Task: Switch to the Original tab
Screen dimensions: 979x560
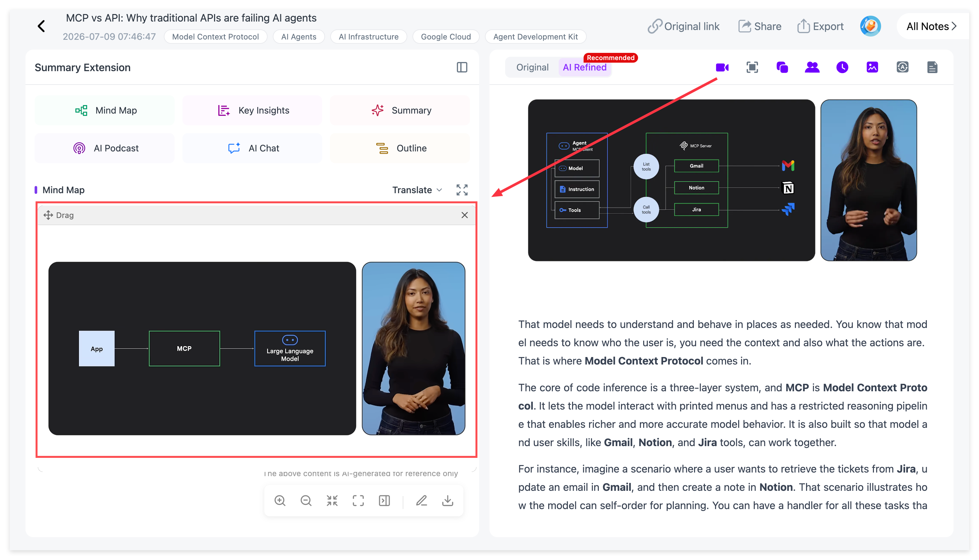Action: [x=532, y=67]
